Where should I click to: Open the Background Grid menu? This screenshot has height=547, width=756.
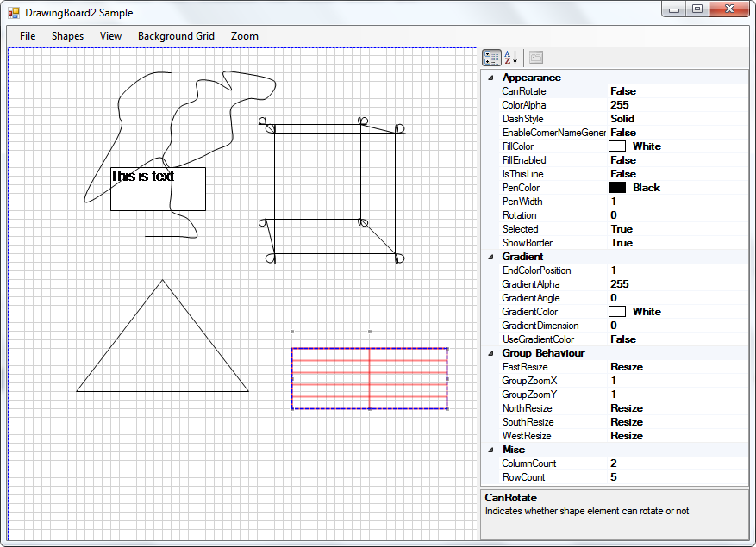coord(176,36)
